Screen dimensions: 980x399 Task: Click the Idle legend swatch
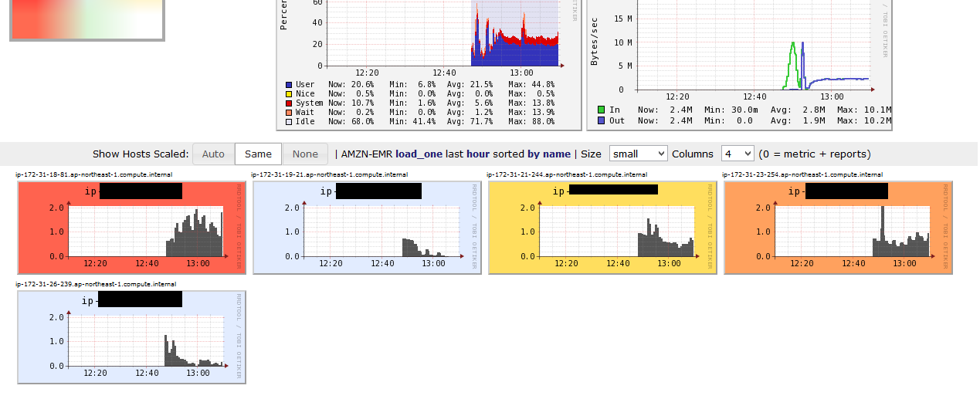click(289, 121)
